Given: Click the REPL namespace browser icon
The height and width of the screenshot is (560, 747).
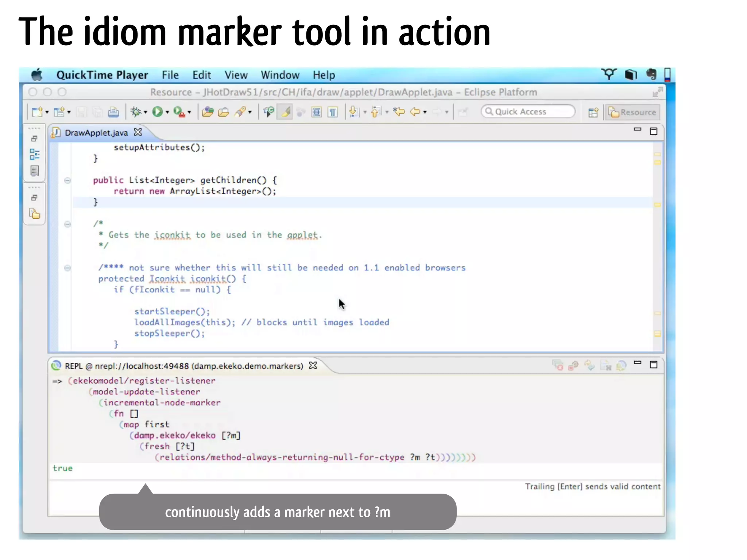Looking at the screenshot, I should 622,365.
